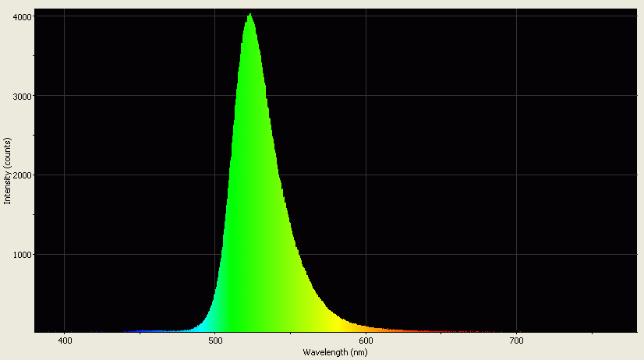Image resolution: width=644 pixels, height=360 pixels.
Task: Click the 1000 intensity axis label
Action: tap(23, 255)
